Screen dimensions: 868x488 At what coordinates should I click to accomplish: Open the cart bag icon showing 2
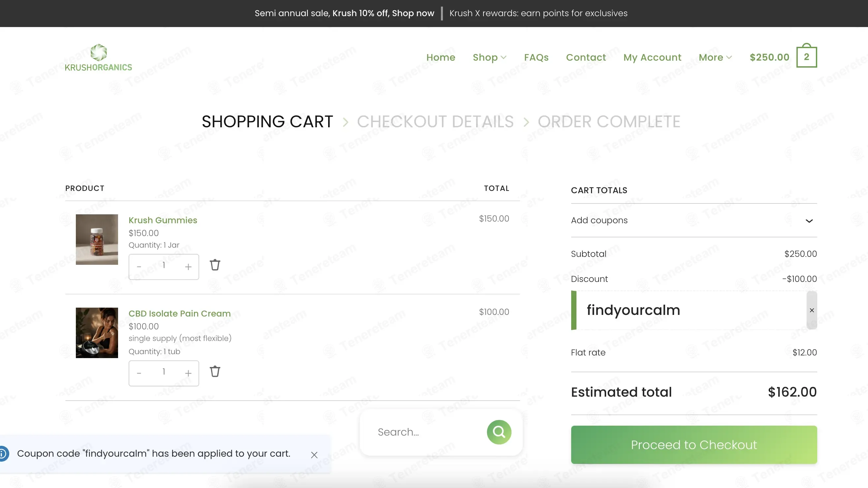click(x=806, y=56)
